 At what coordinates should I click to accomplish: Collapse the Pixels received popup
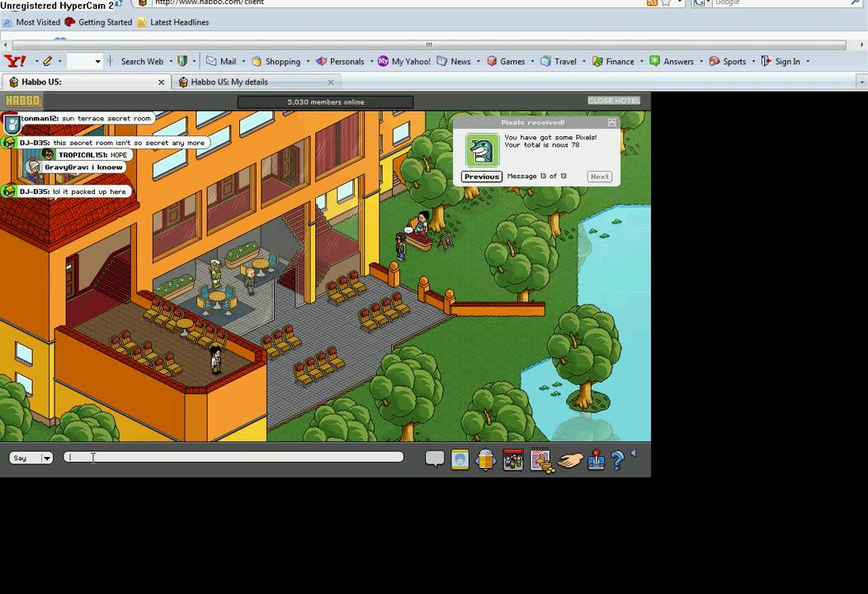pyautogui.click(x=611, y=122)
